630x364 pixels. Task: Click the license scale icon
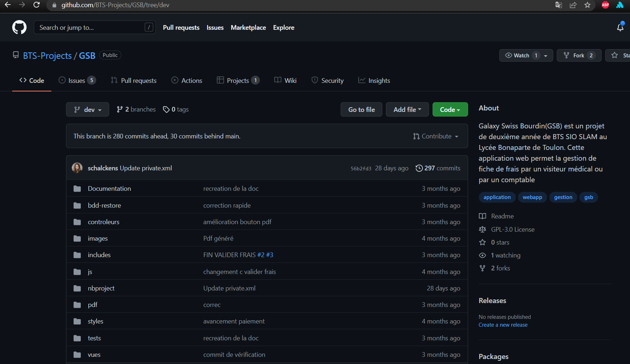click(482, 230)
